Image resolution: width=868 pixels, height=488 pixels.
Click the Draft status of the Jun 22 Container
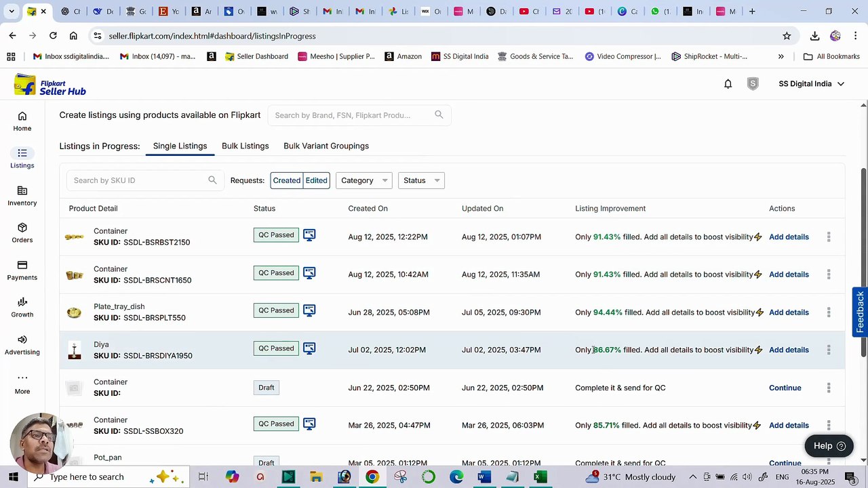pos(267,388)
